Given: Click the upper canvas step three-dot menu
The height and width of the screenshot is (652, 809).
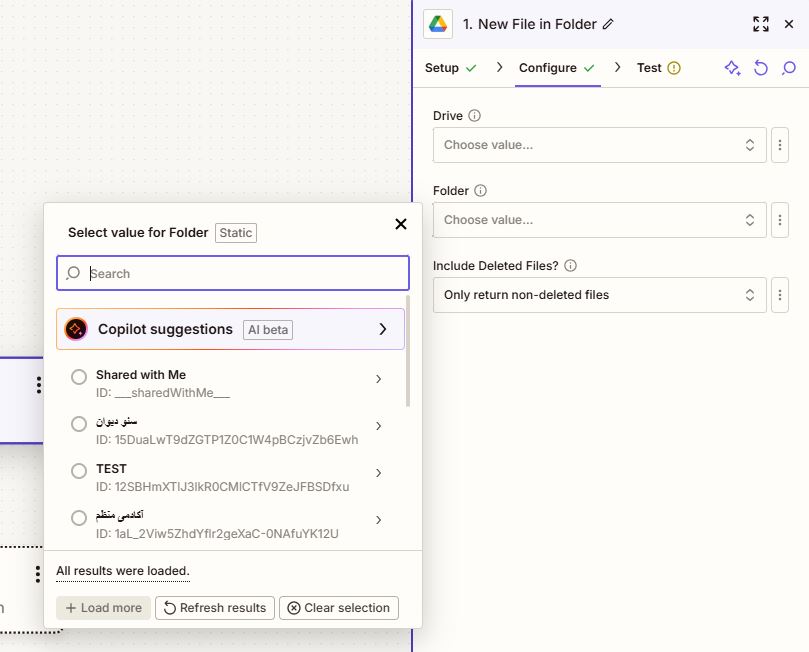Looking at the screenshot, I should (x=39, y=385).
